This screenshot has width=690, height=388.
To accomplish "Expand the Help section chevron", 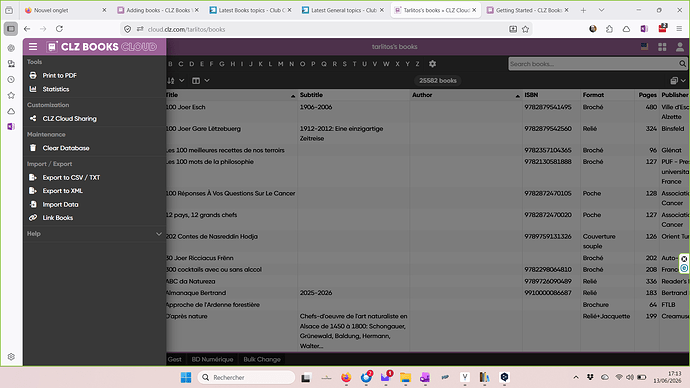I will pos(159,234).
